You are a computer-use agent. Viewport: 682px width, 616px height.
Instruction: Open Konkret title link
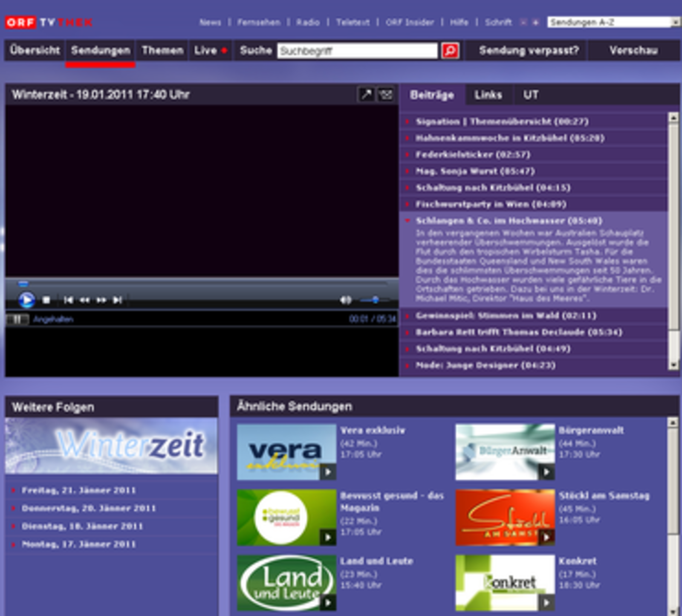(x=578, y=561)
